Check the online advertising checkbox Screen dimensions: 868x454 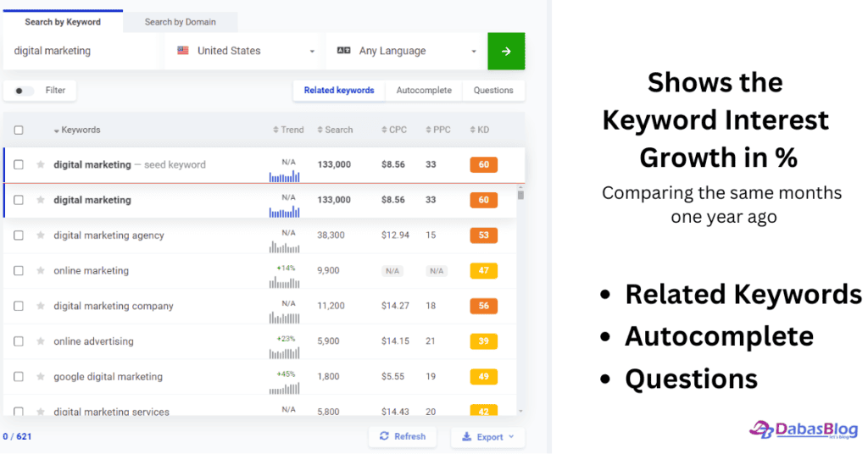[19, 341]
